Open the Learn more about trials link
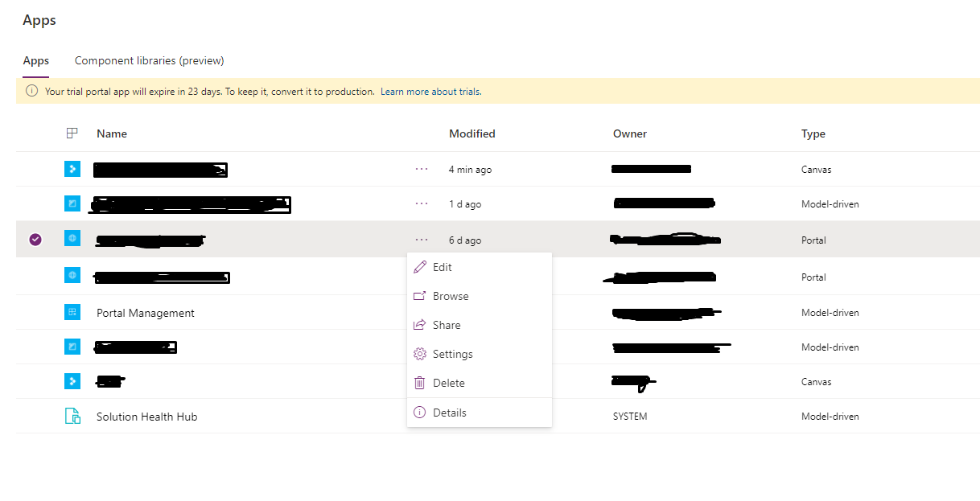 [430, 92]
